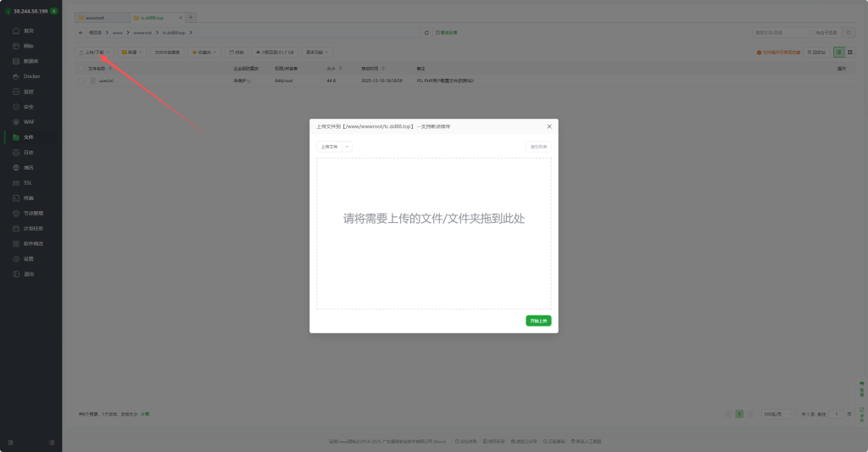The height and width of the screenshot is (452, 868).
Task: Click the 未保护 lock status for .user.ini
Action: click(x=242, y=81)
